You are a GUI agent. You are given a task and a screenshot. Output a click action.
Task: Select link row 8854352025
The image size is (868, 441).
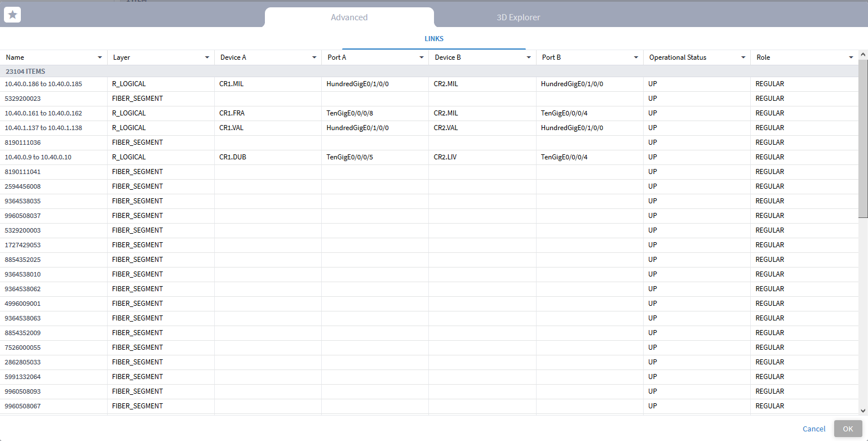(x=429, y=260)
